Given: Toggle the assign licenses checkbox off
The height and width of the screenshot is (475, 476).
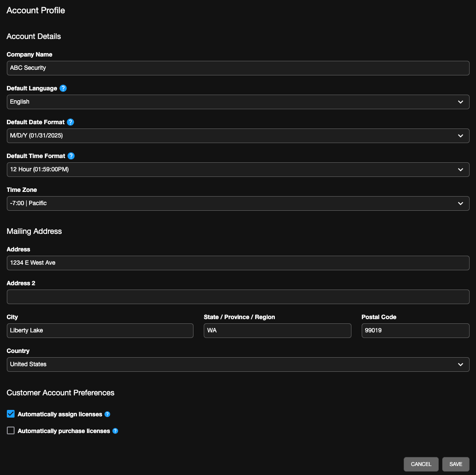Looking at the screenshot, I should pyautogui.click(x=10, y=414).
